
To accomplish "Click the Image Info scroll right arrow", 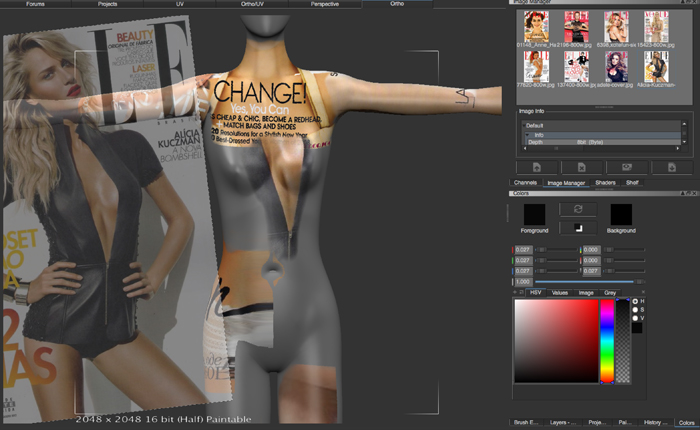I will pyautogui.click(x=678, y=148).
